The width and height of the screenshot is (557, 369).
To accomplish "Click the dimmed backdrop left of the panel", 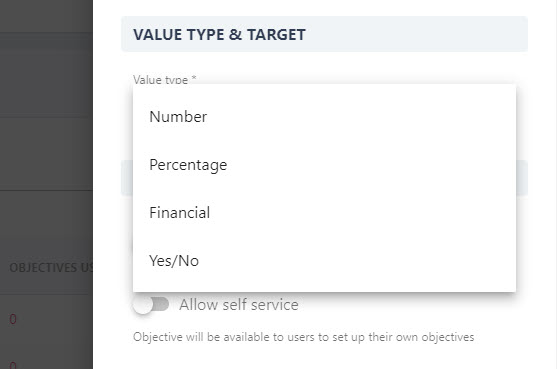I will pyautogui.click(x=46, y=153).
